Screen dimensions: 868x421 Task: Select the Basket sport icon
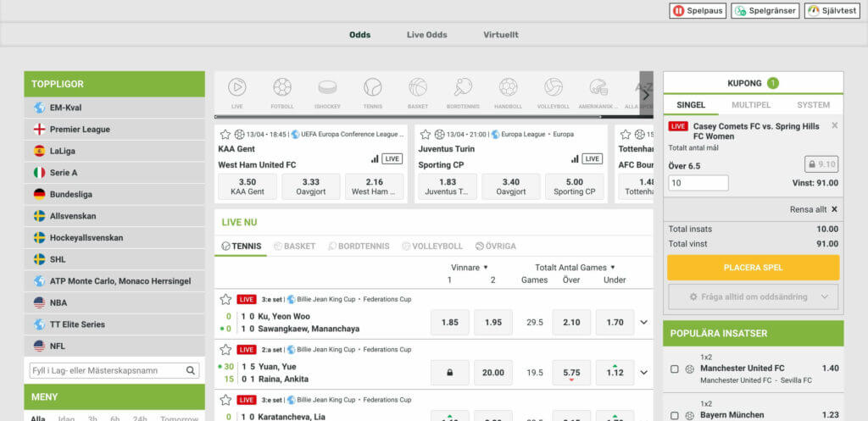[418, 87]
